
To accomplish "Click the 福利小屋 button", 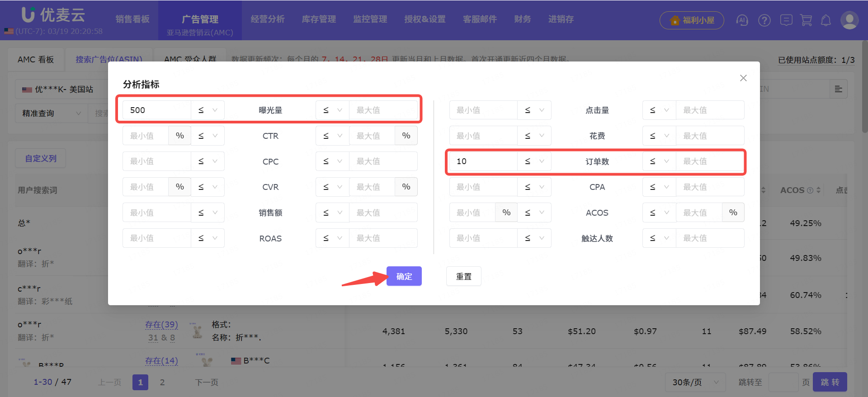I will pos(692,20).
